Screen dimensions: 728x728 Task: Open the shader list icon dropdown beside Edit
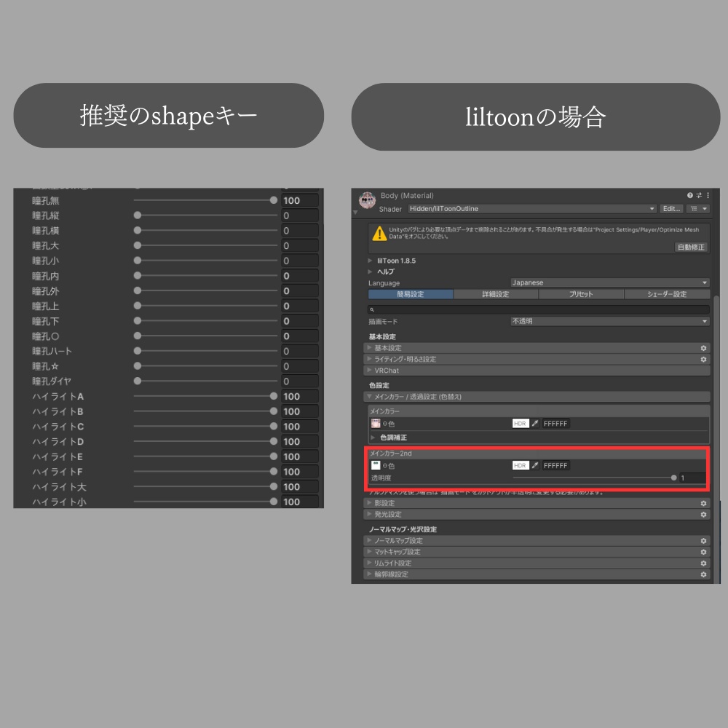click(698, 209)
